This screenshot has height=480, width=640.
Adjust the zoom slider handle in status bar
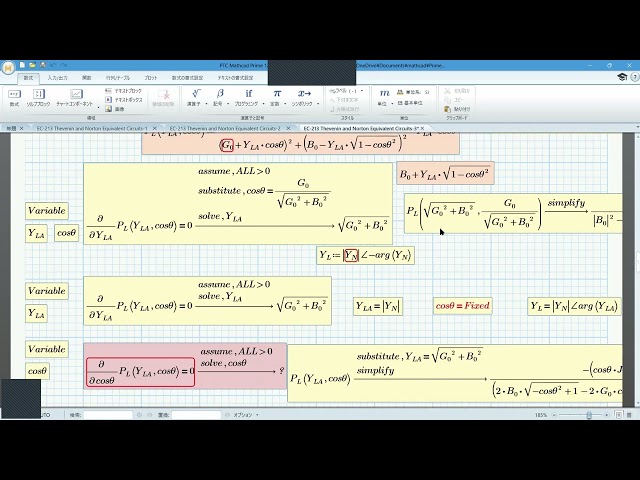(589, 415)
